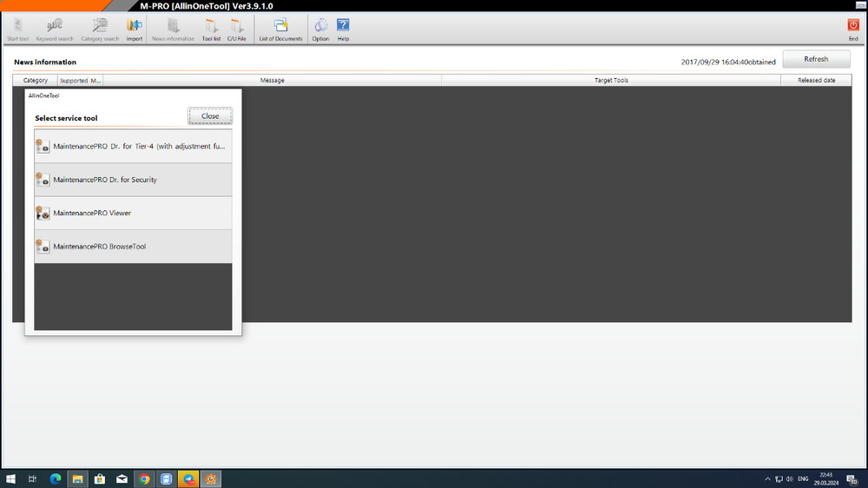Screen dimensions: 868x488
Task: Click the Keyword search icon
Action: coord(55,29)
